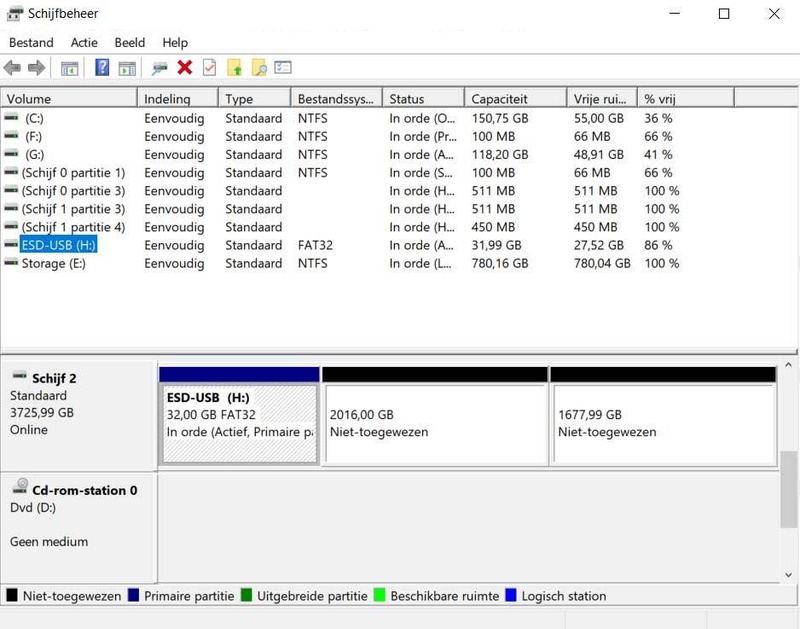Select the drive icon of volume (C:)
Viewport: 800px width, 629px height.
pos(11,118)
